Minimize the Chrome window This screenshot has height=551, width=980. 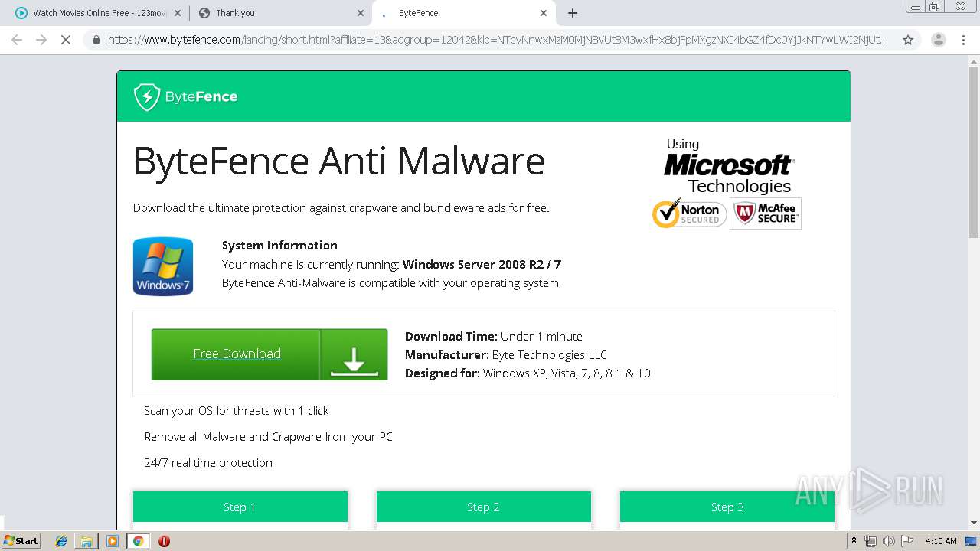click(x=916, y=7)
